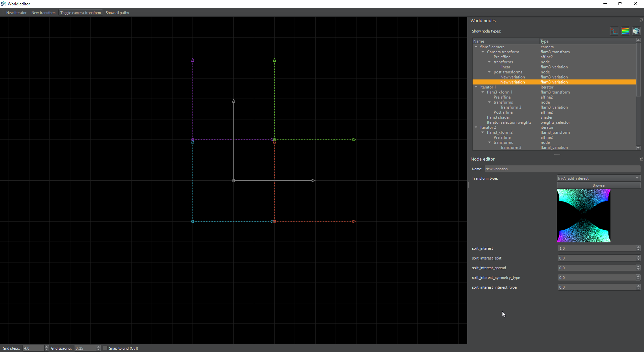Click Show all paths in toolbar

click(117, 13)
